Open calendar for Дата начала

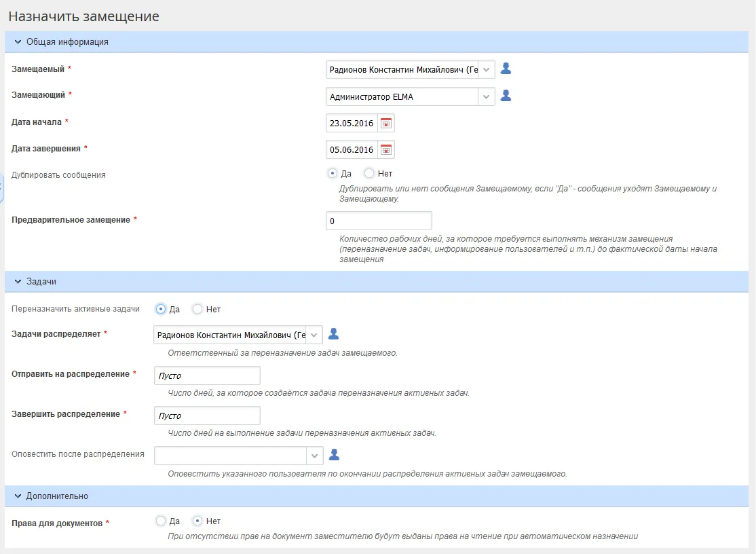[386, 123]
